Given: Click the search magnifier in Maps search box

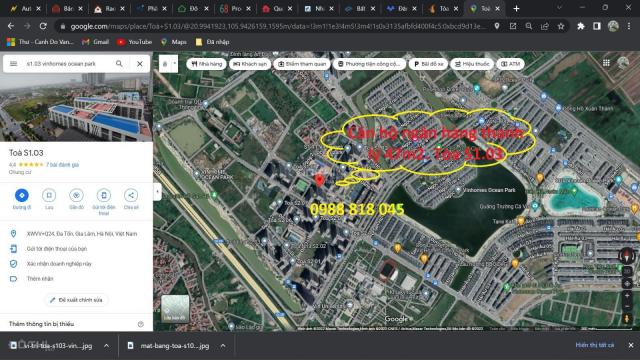Looking at the screenshot, I should [x=119, y=64].
